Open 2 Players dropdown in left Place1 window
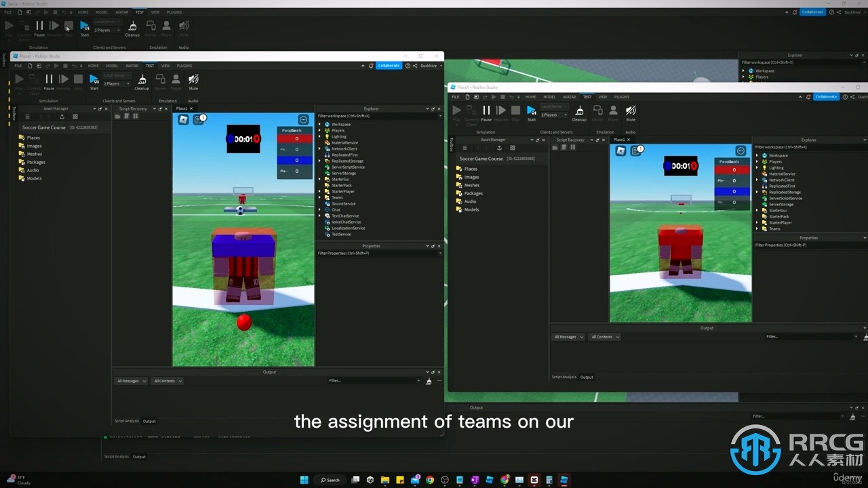 tap(116, 83)
